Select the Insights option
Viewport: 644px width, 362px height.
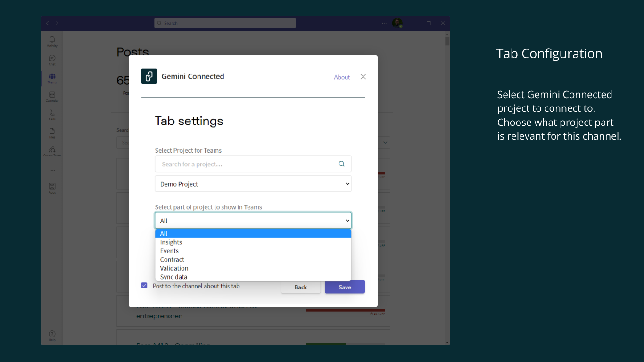tap(253, 242)
